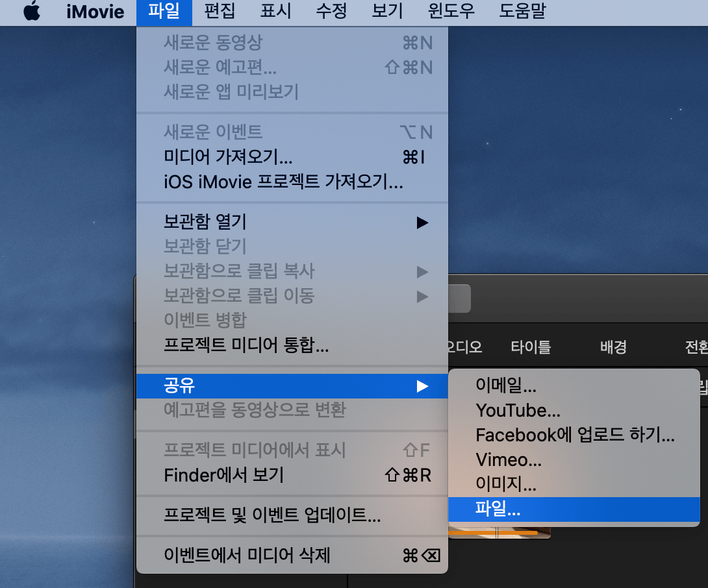Export as 이미지...

pyautogui.click(x=574, y=485)
